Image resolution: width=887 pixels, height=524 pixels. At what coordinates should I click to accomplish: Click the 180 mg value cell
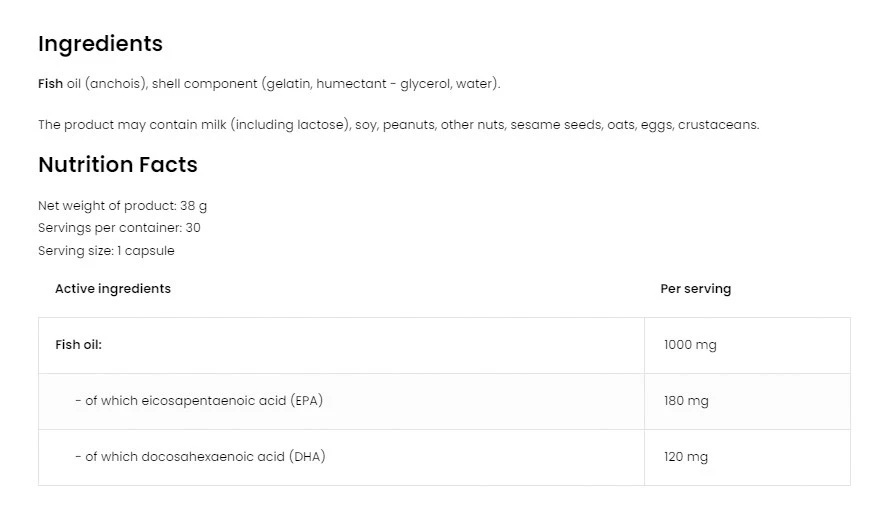coord(686,401)
